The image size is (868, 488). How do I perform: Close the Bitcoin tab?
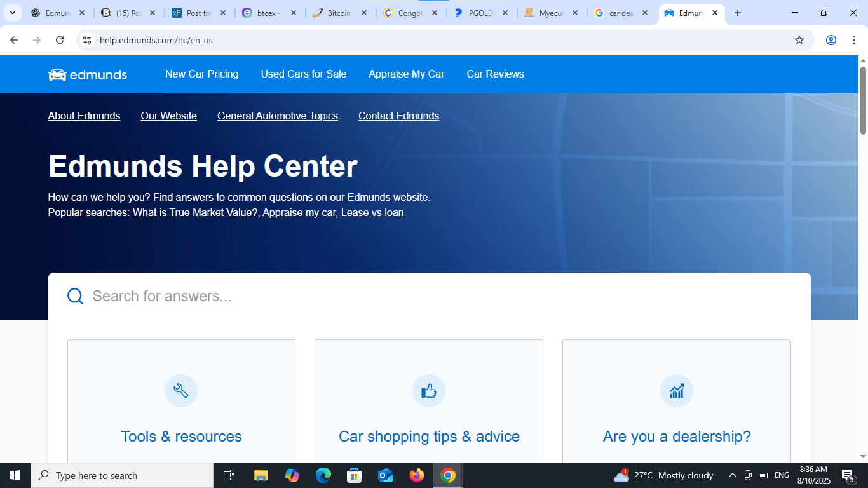click(363, 13)
